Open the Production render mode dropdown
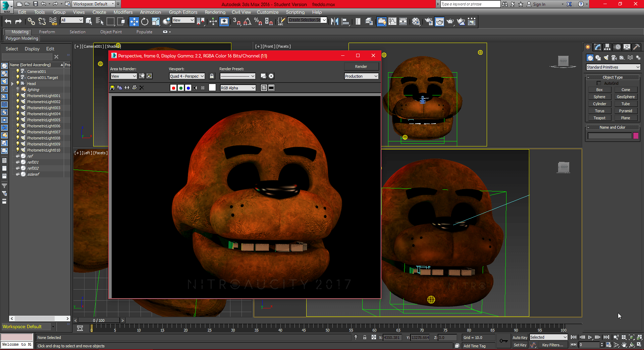The height and width of the screenshot is (350, 644). pos(361,76)
